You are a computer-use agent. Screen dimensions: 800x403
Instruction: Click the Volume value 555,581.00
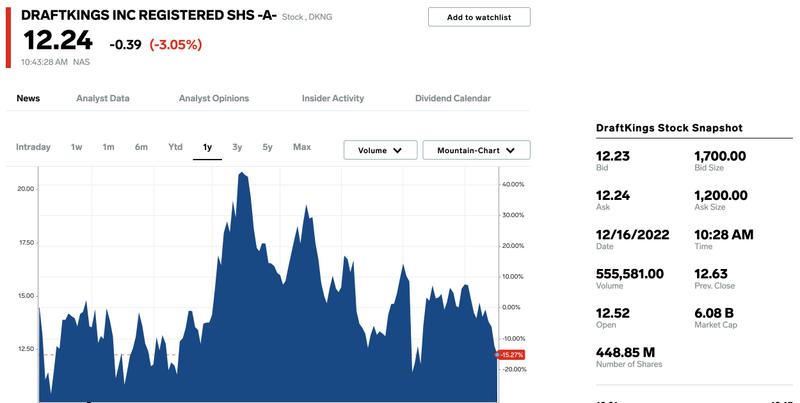pos(630,274)
